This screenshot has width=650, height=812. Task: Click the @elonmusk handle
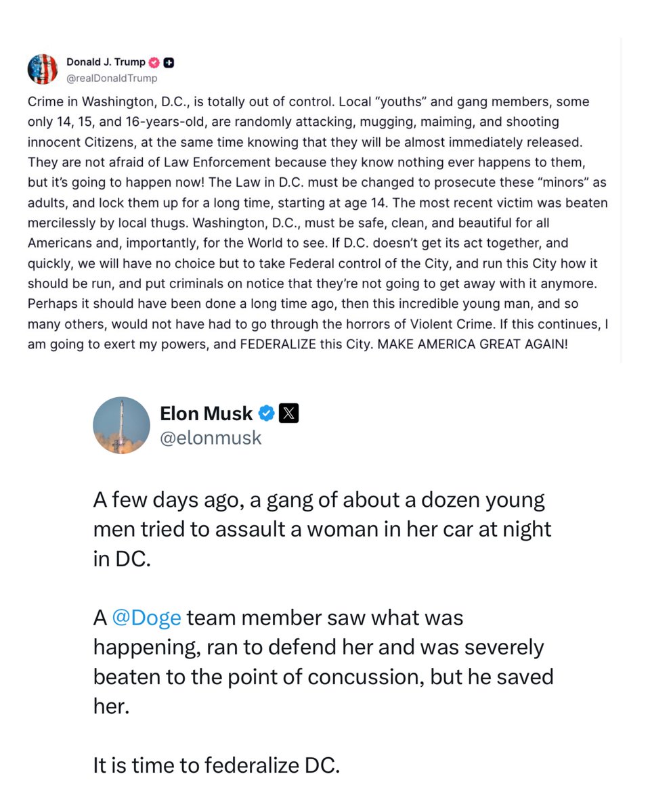[x=211, y=438]
